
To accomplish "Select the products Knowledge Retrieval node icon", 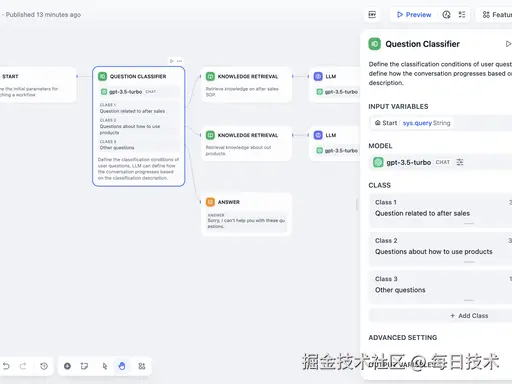I will (210, 135).
